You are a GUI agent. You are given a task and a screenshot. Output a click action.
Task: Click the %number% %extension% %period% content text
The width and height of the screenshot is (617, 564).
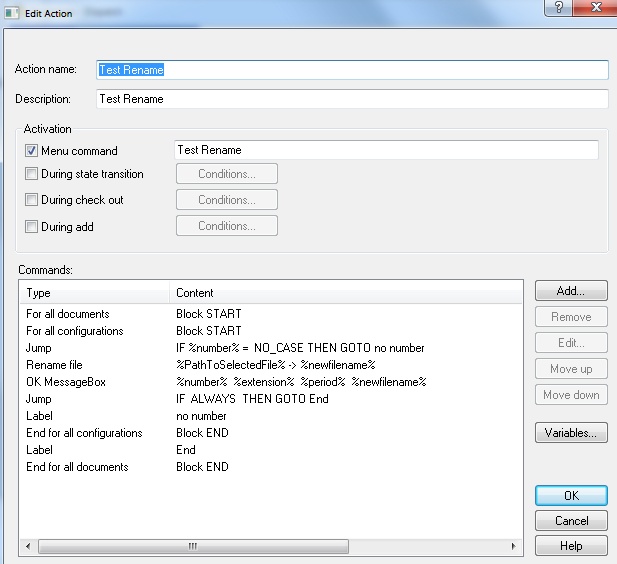301,382
